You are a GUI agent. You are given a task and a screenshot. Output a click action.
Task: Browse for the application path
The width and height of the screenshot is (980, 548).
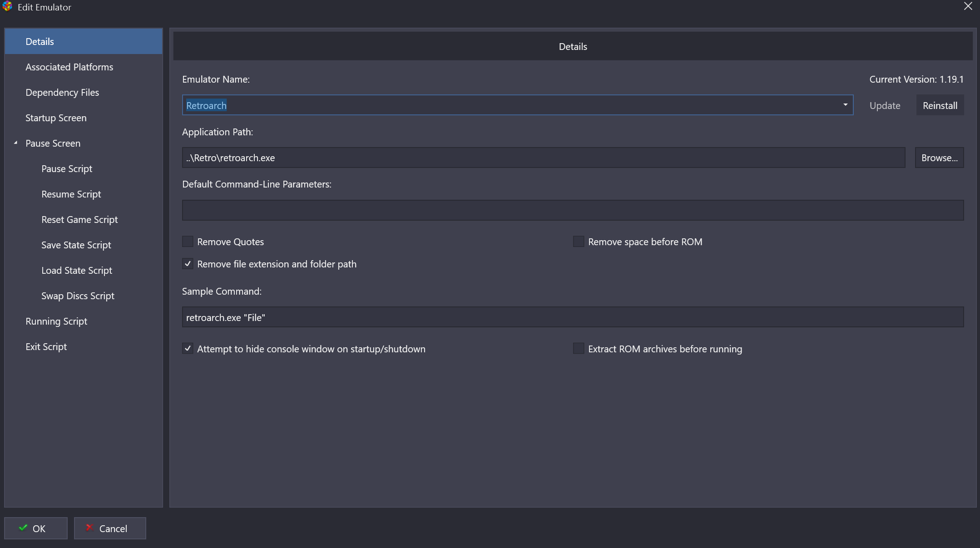pos(939,158)
